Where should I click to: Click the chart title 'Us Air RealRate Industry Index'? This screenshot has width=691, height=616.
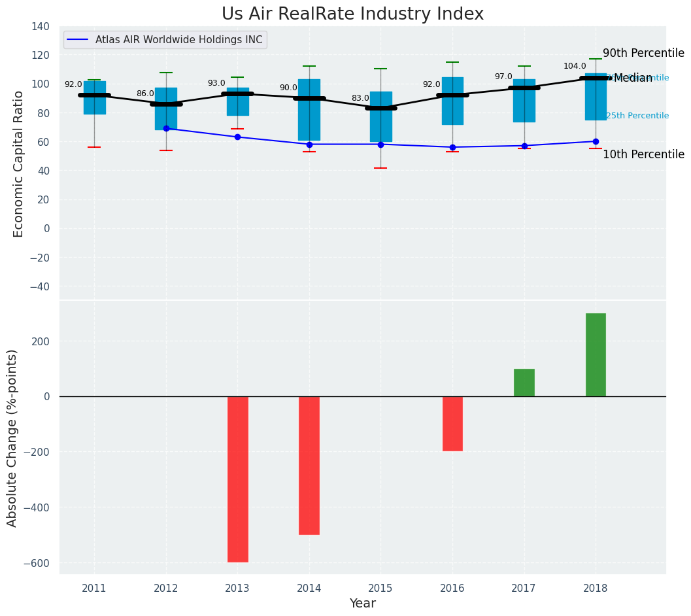352,14
